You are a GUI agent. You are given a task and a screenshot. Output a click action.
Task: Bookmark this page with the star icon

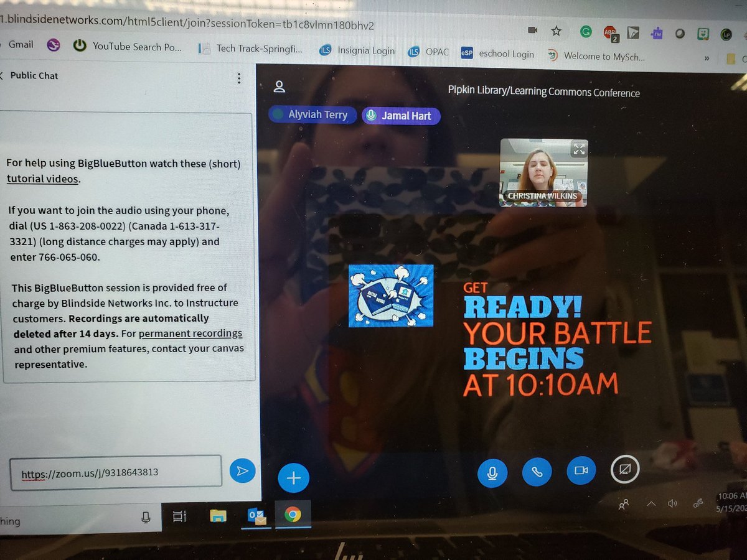coord(557,30)
